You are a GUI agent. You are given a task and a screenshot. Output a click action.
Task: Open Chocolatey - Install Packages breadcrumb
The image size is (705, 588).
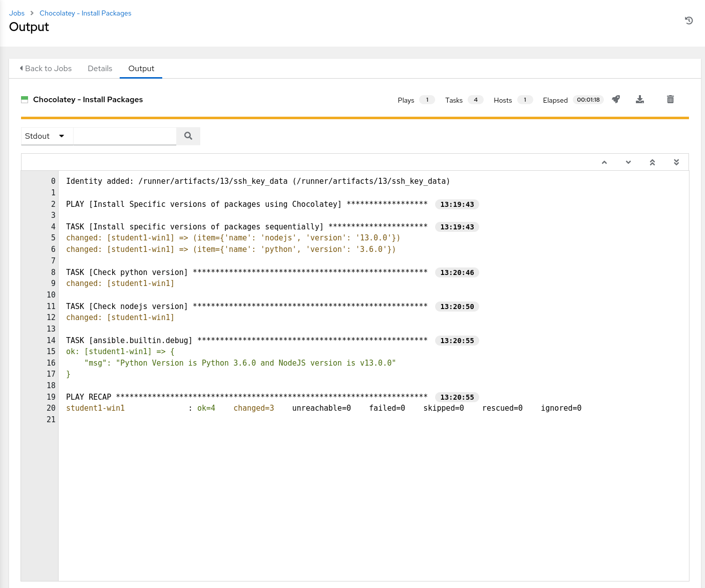click(85, 13)
